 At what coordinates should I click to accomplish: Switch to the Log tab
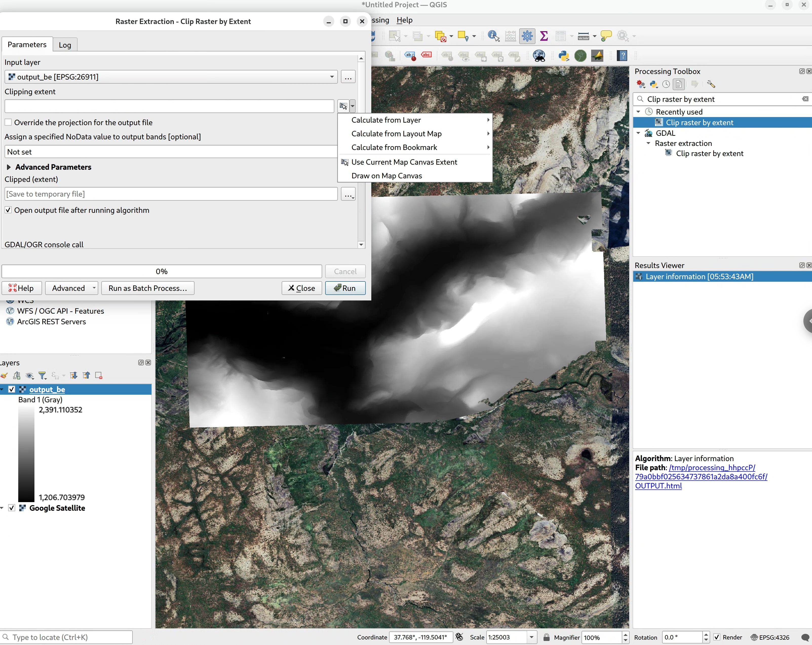[65, 45]
